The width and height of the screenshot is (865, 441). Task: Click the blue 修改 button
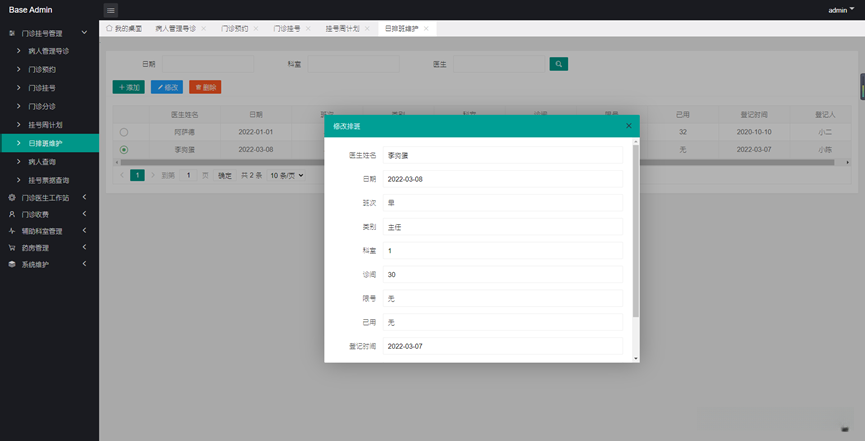point(167,87)
